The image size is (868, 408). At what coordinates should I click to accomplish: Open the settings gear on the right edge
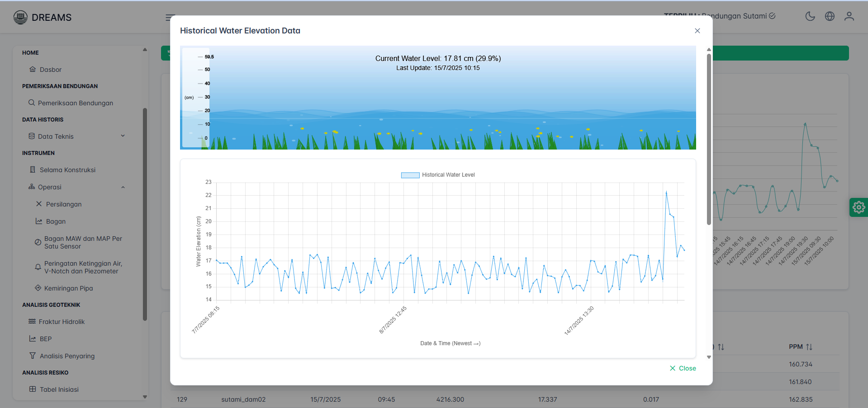[858, 207]
